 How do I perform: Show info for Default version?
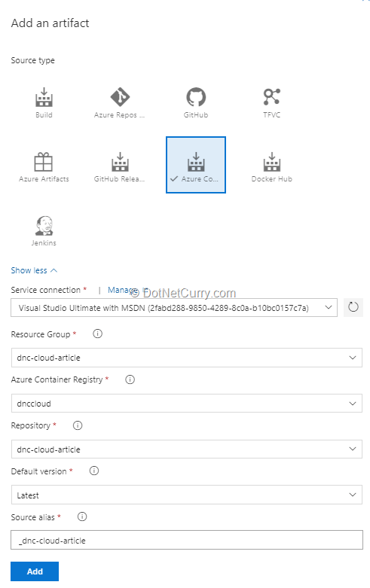[94, 471]
